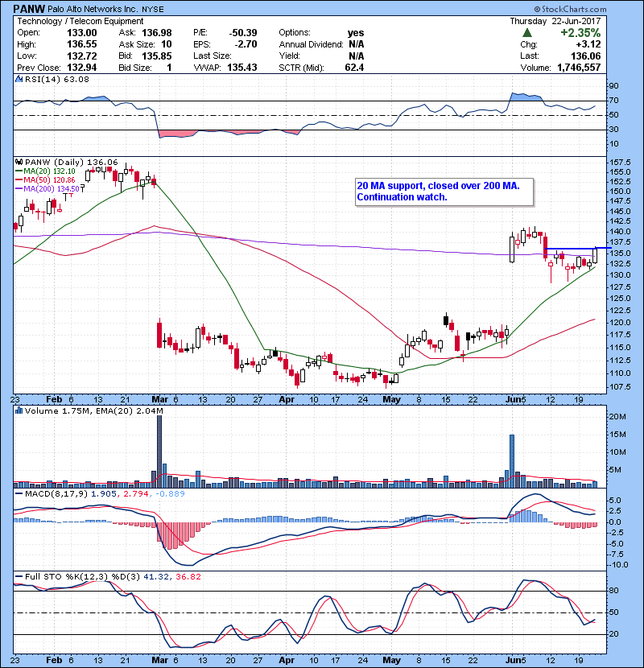Click the purple MA(200) legend line sample
This screenshot has width=644, height=668.
(19, 188)
